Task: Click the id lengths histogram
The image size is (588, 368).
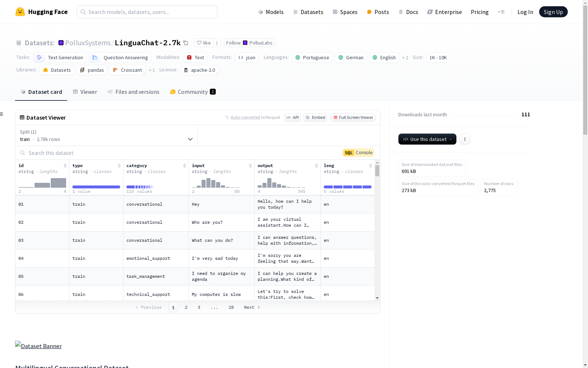Action: pyautogui.click(x=42, y=183)
